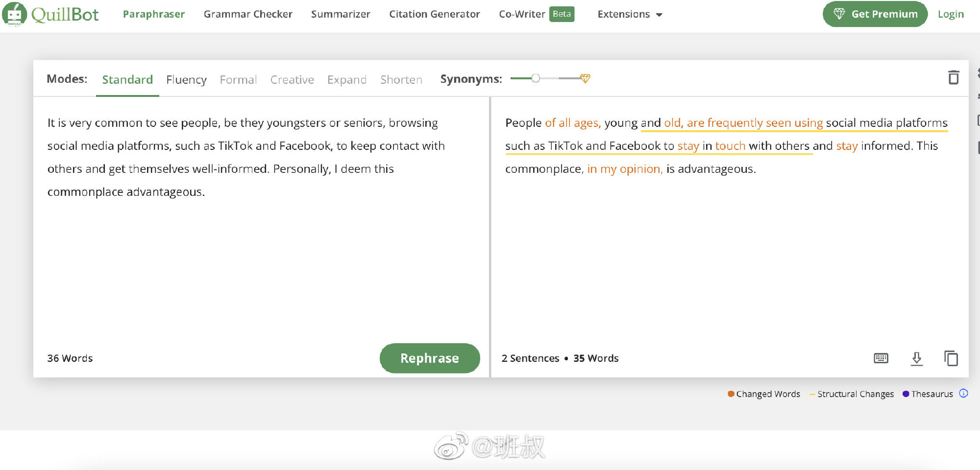Click the Login link

(x=951, y=14)
